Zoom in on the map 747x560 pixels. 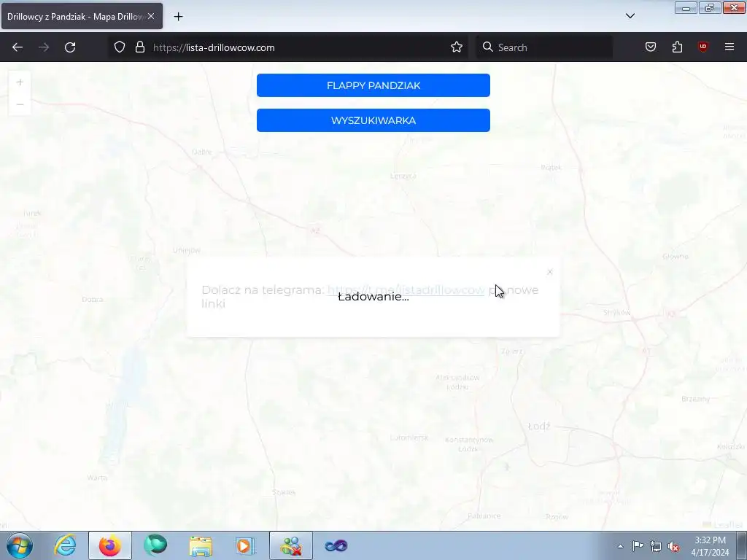[x=20, y=82]
